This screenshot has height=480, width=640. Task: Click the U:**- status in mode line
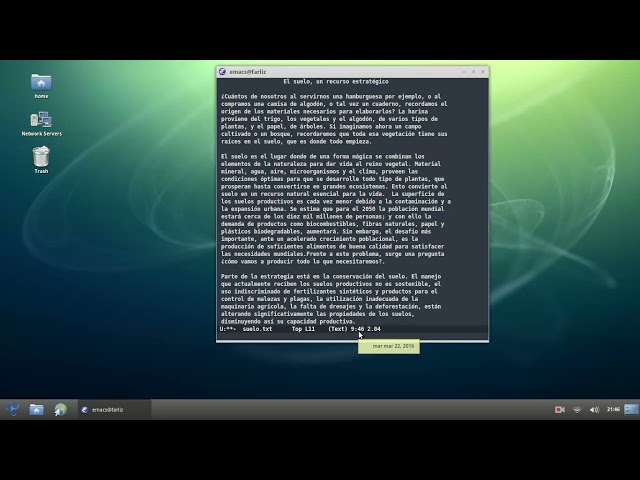pos(228,329)
